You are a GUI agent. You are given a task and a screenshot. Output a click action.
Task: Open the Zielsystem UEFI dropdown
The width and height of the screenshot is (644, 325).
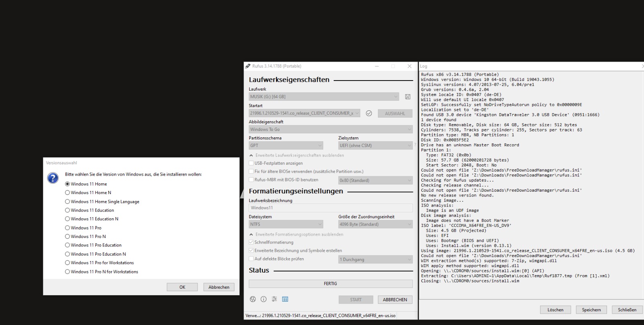[376, 146]
